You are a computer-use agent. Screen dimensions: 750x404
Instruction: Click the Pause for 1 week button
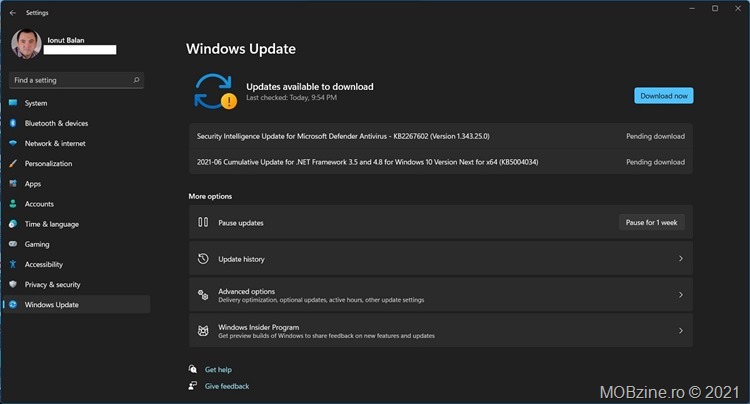click(x=651, y=222)
